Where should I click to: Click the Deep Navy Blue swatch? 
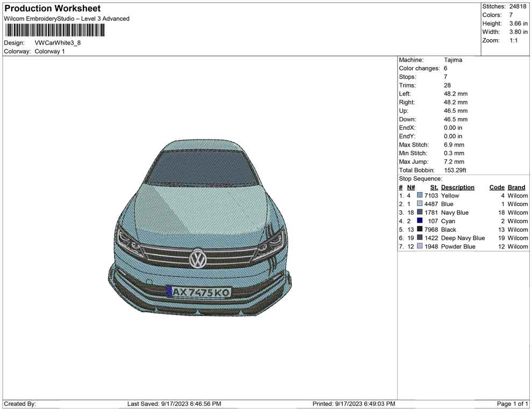420,238
